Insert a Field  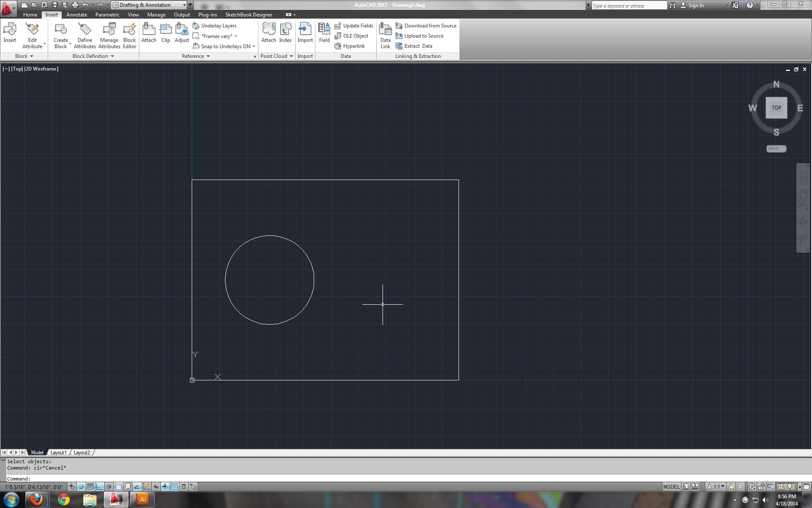tap(324, 33)
